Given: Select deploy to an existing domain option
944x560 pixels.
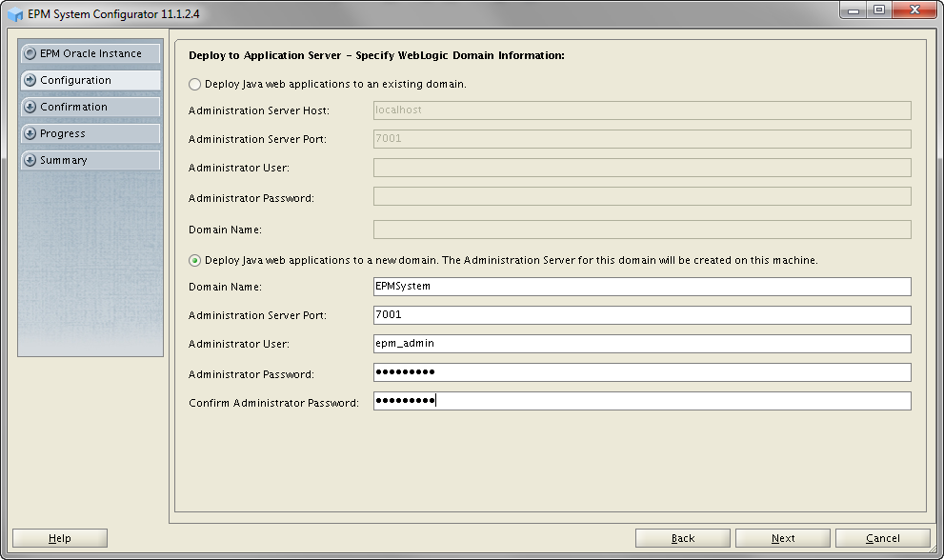Looking at the screenshot, I should (195, 85).
